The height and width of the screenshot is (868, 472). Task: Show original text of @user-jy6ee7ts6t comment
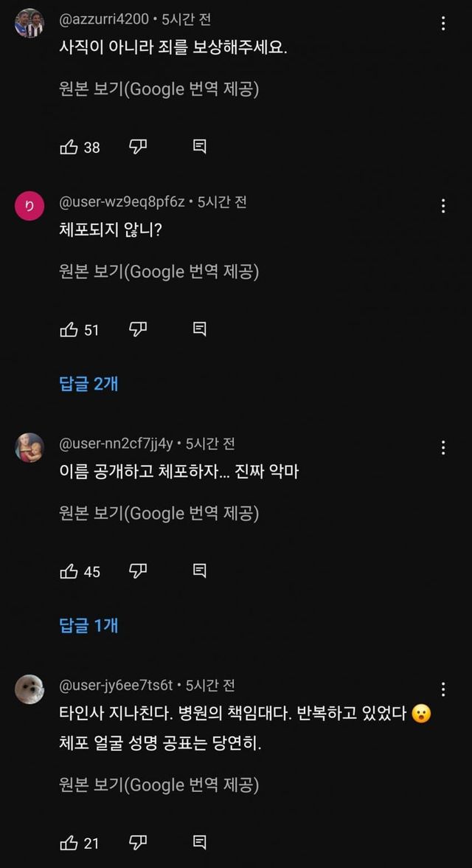point(159,785)
